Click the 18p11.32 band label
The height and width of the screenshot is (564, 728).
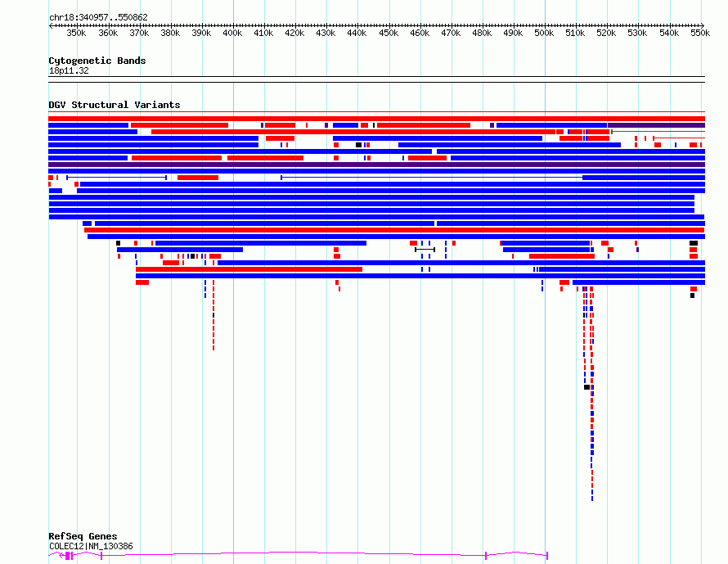coord(69,71)
